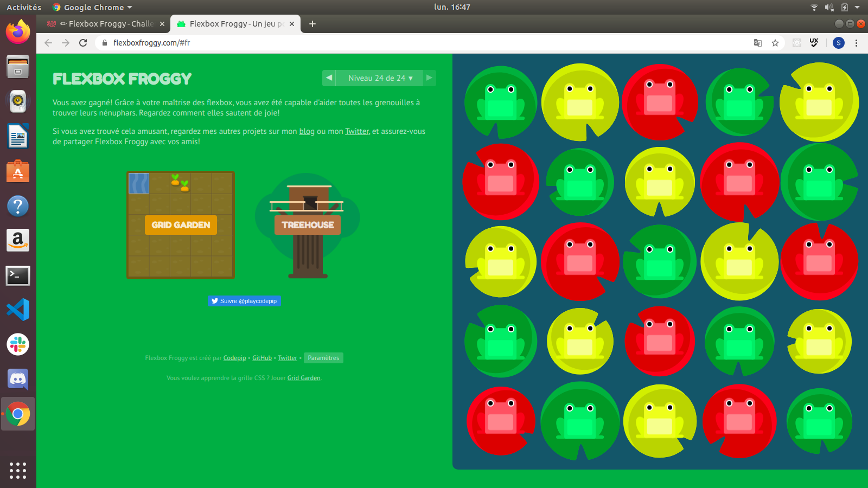
Task: Click the Grid Garden button
Action: (181, 225)
